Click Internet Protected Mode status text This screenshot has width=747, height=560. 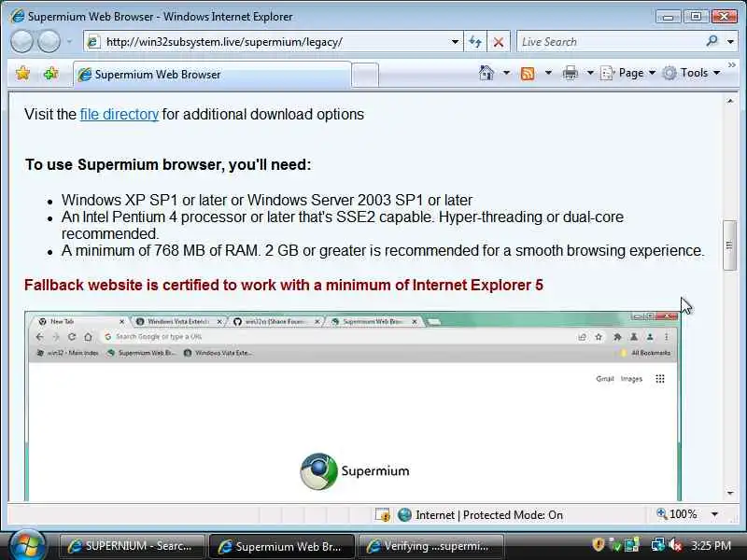[x=489, y=515]
